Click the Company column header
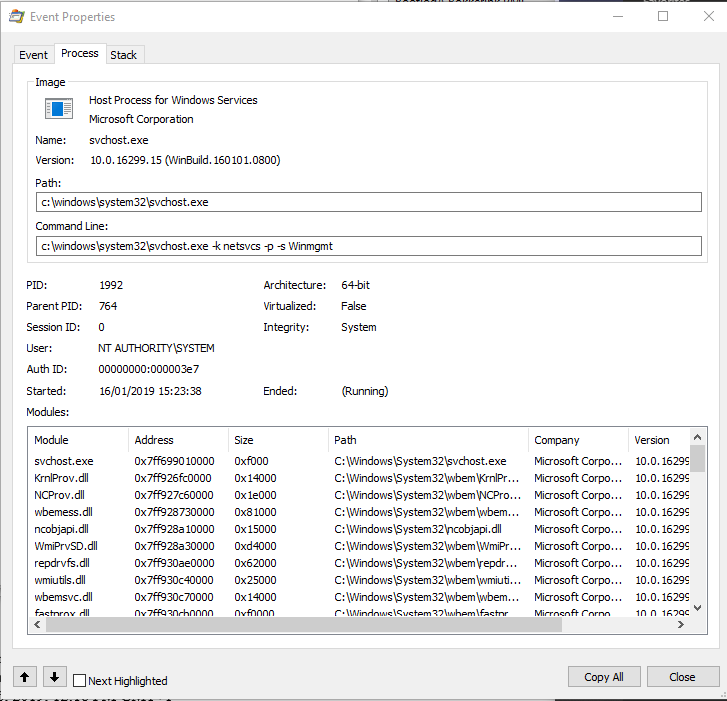 pos(578,440)
